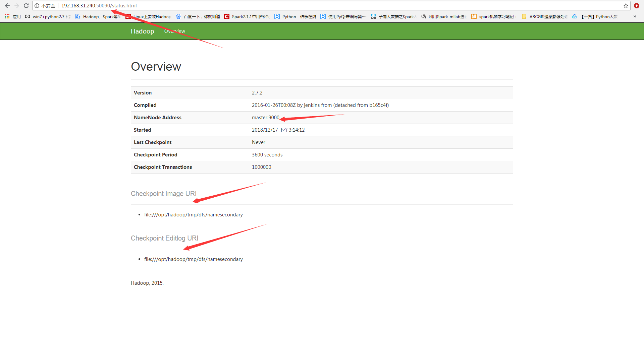The width and height of the screenshot is (644, 338).
Task: Click the Overview page heading
Action: click(x=156, y=66)
